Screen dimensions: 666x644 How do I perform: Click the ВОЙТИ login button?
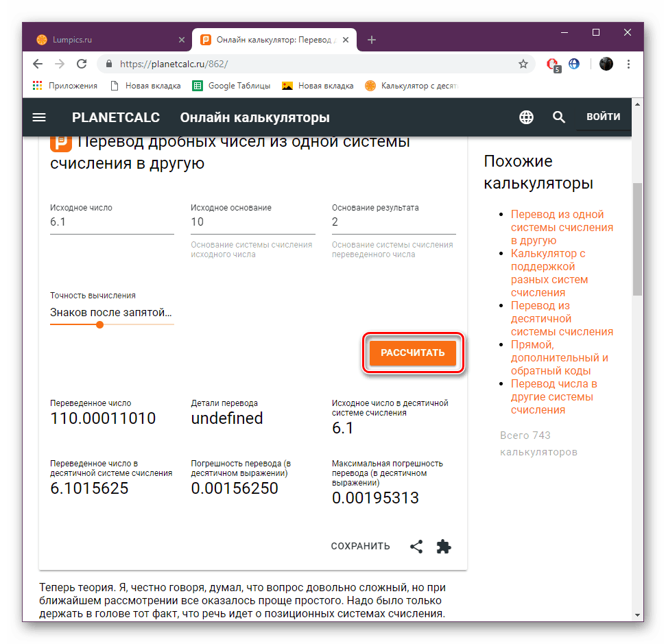[603, 117]
